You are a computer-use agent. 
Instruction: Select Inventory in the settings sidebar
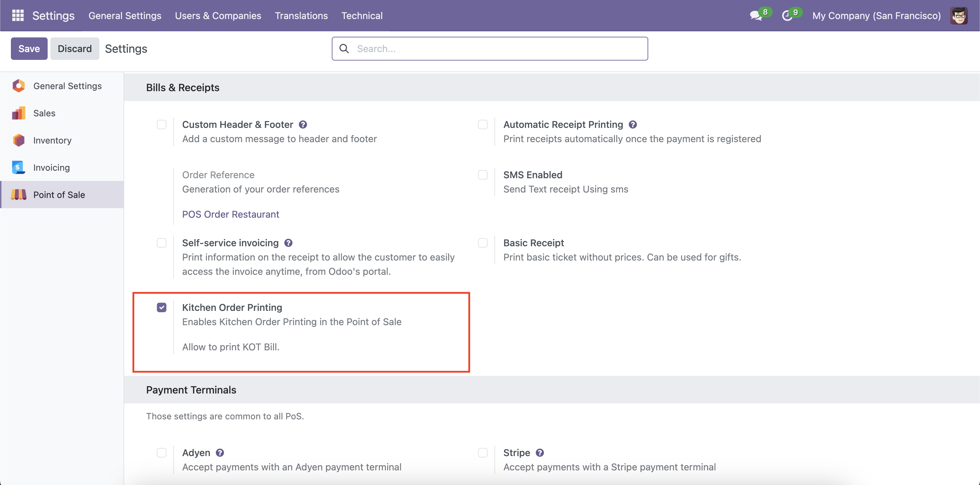(52, 140)
